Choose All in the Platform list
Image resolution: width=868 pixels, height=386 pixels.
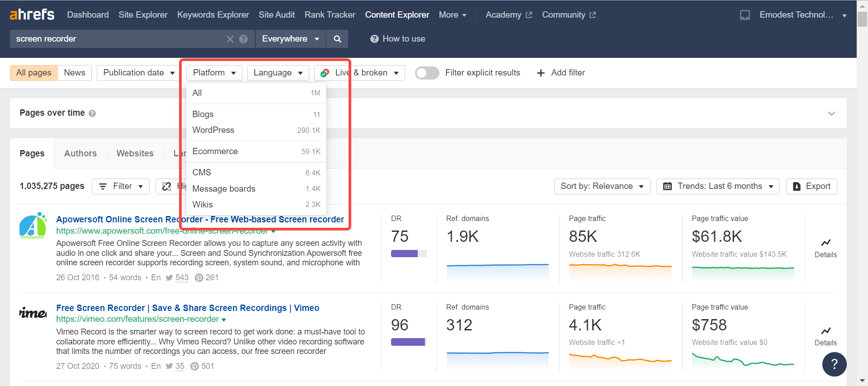tap(256, 93)
